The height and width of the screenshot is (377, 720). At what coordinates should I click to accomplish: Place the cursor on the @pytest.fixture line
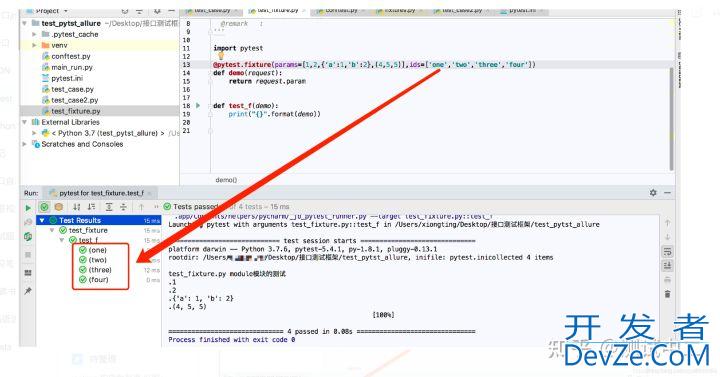tap(374, 65)
